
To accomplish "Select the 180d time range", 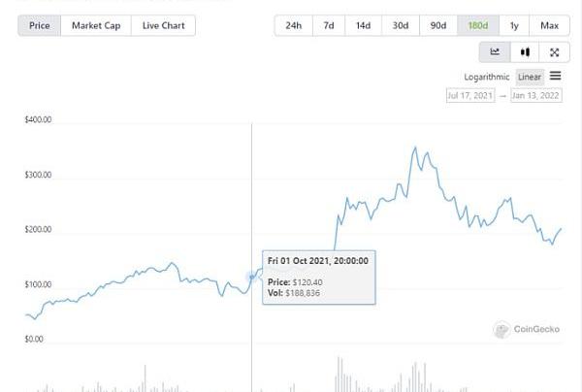I will click(x=478, y=25).
